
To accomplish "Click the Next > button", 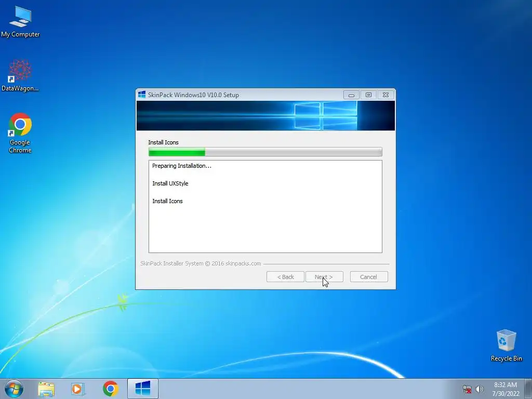I will (x=324, y=277).
